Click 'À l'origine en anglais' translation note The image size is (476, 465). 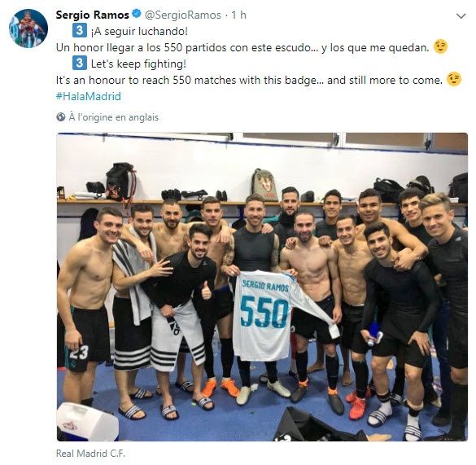click(114, 117)
